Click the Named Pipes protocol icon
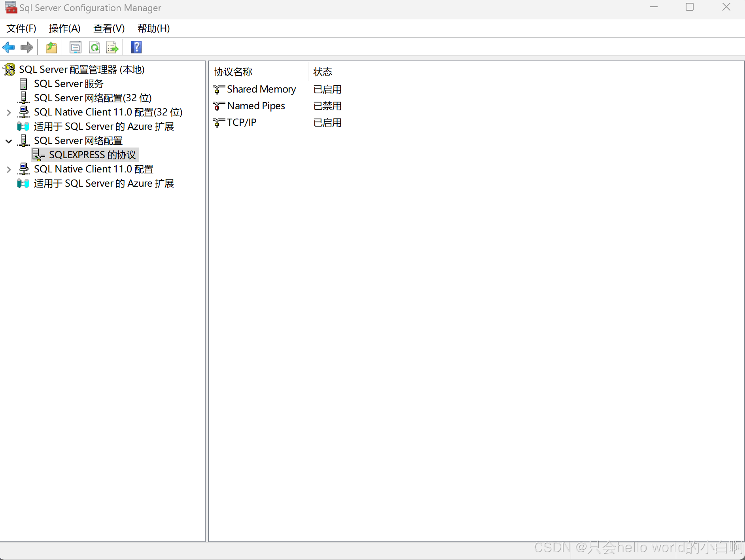Screen dimensions: 745x560 [219, 106]
